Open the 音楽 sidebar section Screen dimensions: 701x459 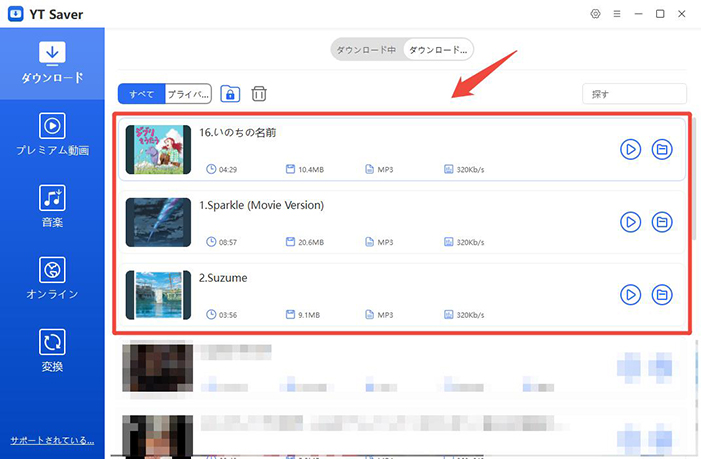coord(52,206)
